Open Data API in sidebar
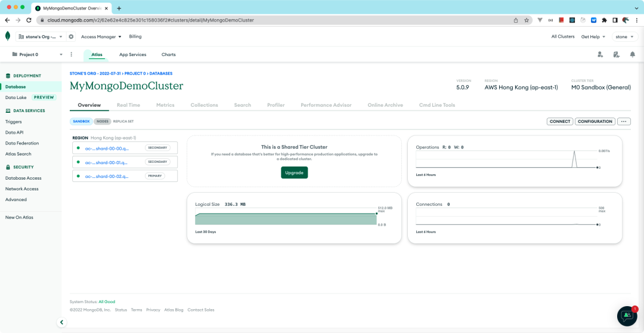This screenshot has height=333, width=644. point(14,132)
